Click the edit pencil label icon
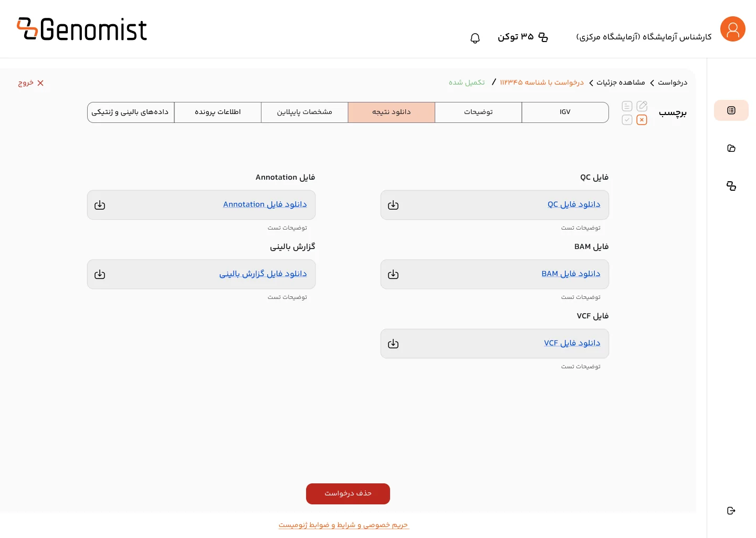 point(642,106)
